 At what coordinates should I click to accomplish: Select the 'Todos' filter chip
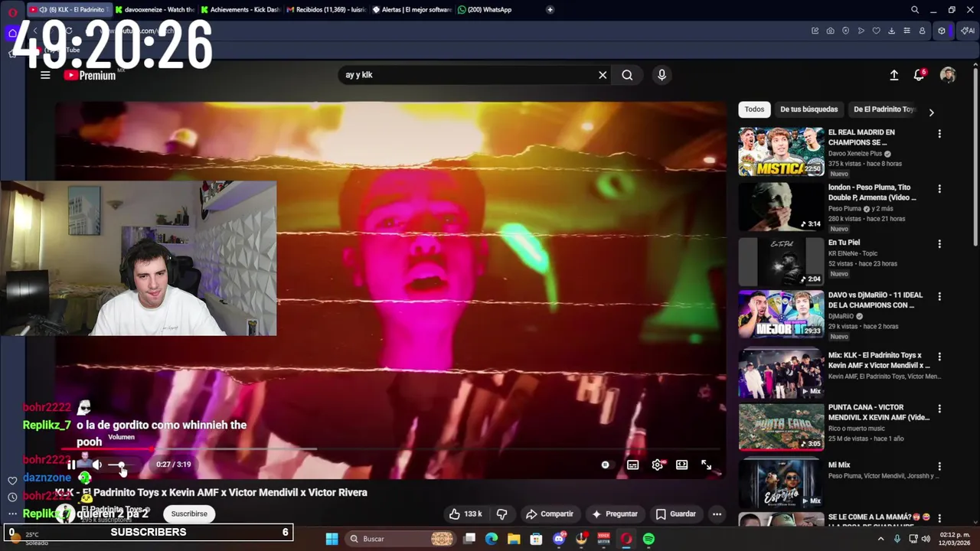click(755, 109)
